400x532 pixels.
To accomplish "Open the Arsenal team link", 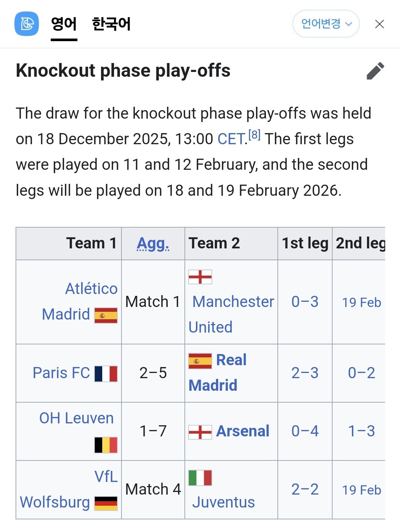I will (x=243, y=431).
